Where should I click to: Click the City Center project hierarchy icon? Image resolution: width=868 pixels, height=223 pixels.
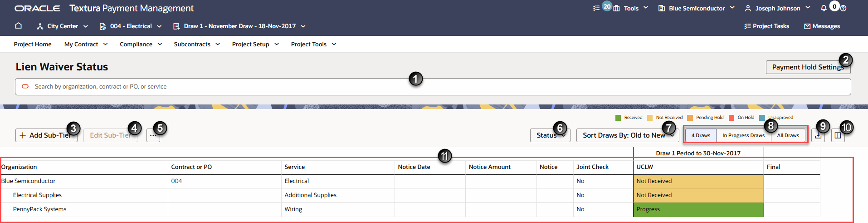point(40,26)
